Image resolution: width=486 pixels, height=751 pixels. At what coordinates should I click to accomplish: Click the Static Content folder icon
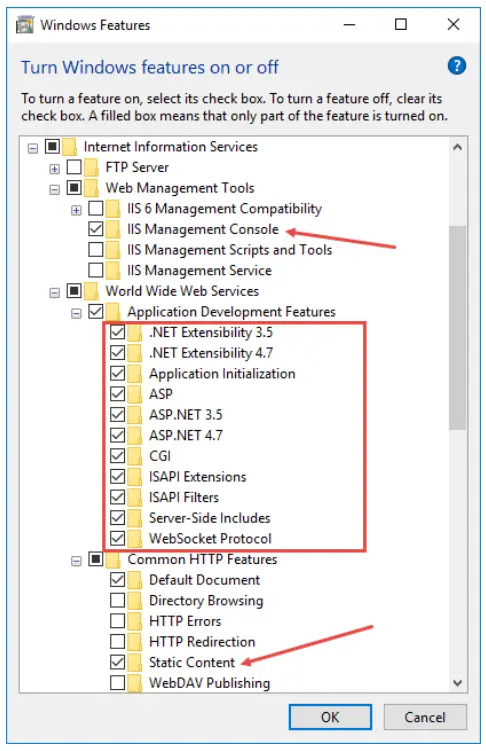[135, 662]
